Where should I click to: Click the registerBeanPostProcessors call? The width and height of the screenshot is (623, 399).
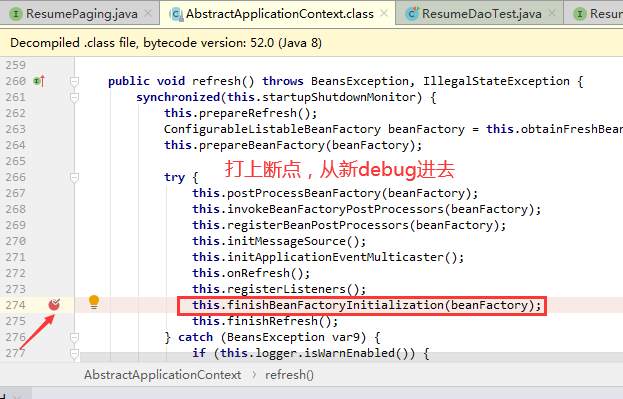click(349, 225)
